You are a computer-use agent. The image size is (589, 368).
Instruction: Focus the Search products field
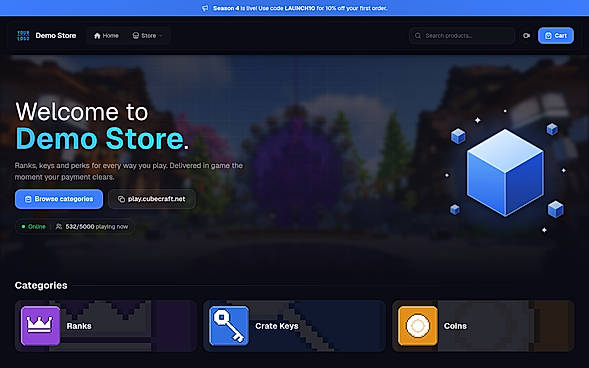(462, 36)
